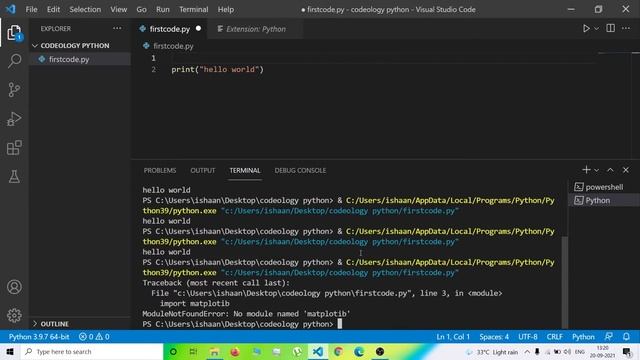Open the OUTPUT panel tab
Viewport: 640px width, 360px height.
[x=202, y=170]
